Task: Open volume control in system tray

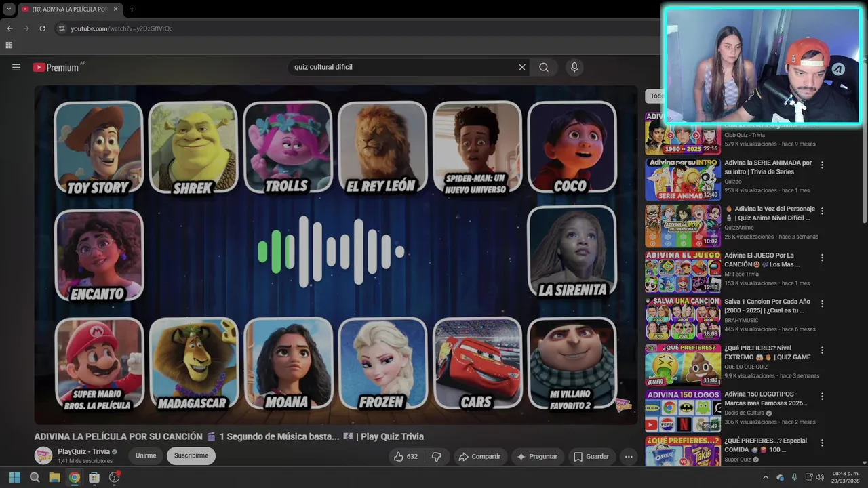Action: [x=820, y=477]
